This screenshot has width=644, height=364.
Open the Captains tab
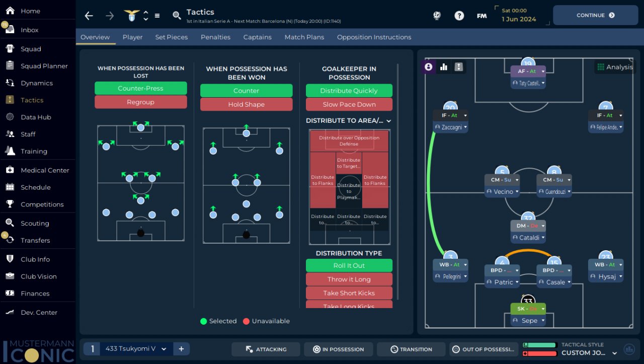point(257,37)
